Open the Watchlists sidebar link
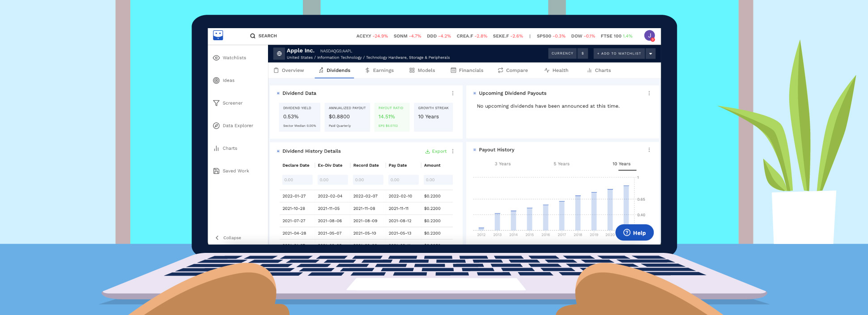The width and height of the screenshot is (868, 315). pyautogui.click(x=234, y=58)
